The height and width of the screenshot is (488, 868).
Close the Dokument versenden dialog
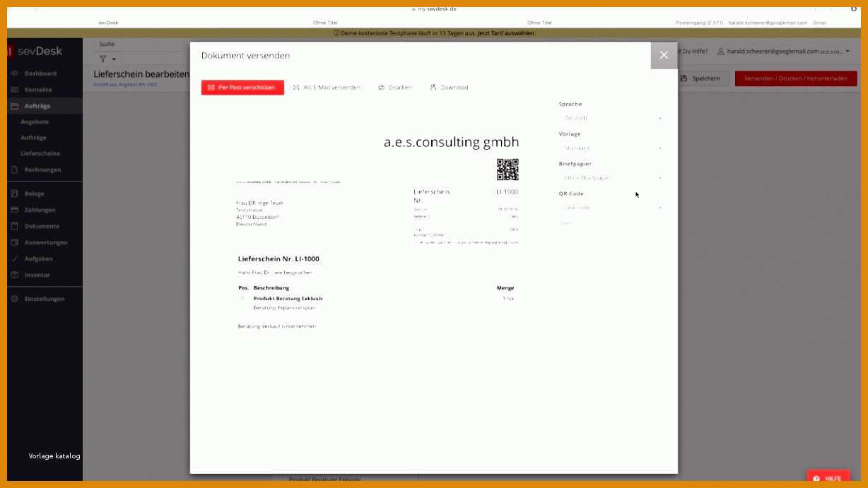(664, 55)
